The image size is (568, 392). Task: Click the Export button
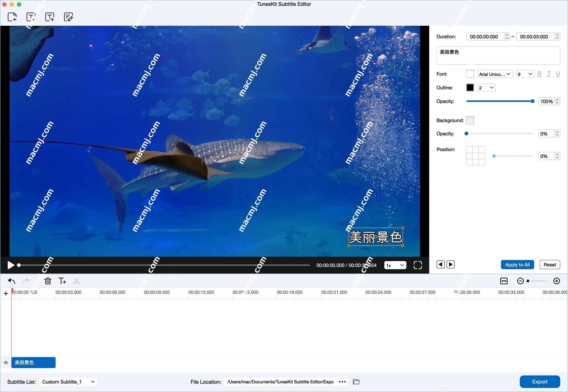[x=540, y=382]
